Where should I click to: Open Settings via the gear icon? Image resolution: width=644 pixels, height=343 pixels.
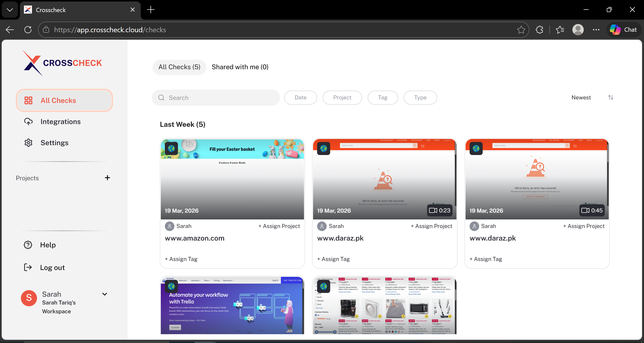pyautogui.click(x=28, y=143)
